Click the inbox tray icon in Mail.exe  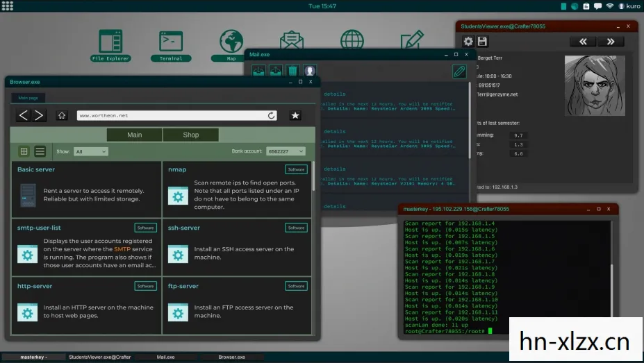(258, 71)
